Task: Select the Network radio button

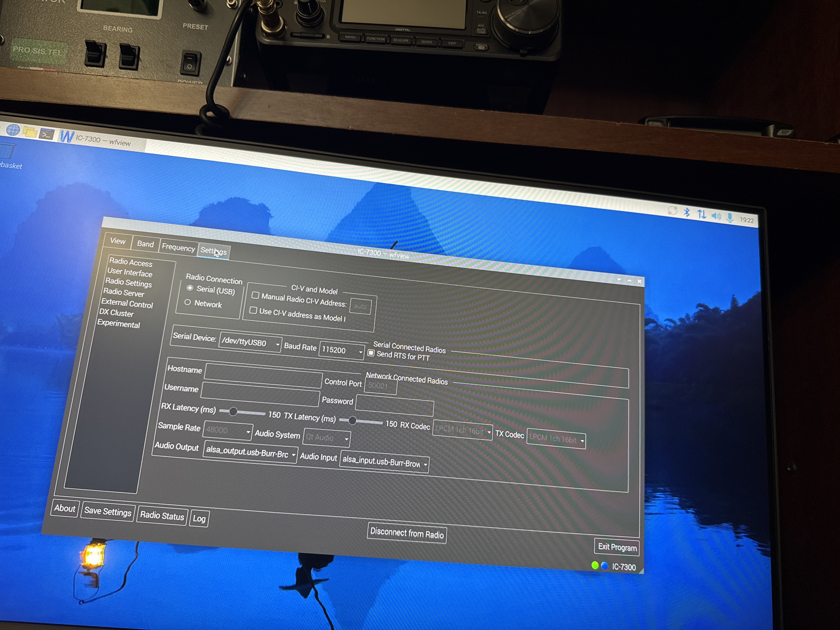Action: point(187,302)
